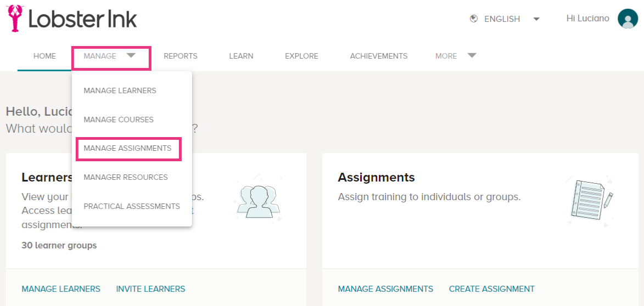Click the learners group illustration
This screenshot has height=306, width=644.
point(259,200)
